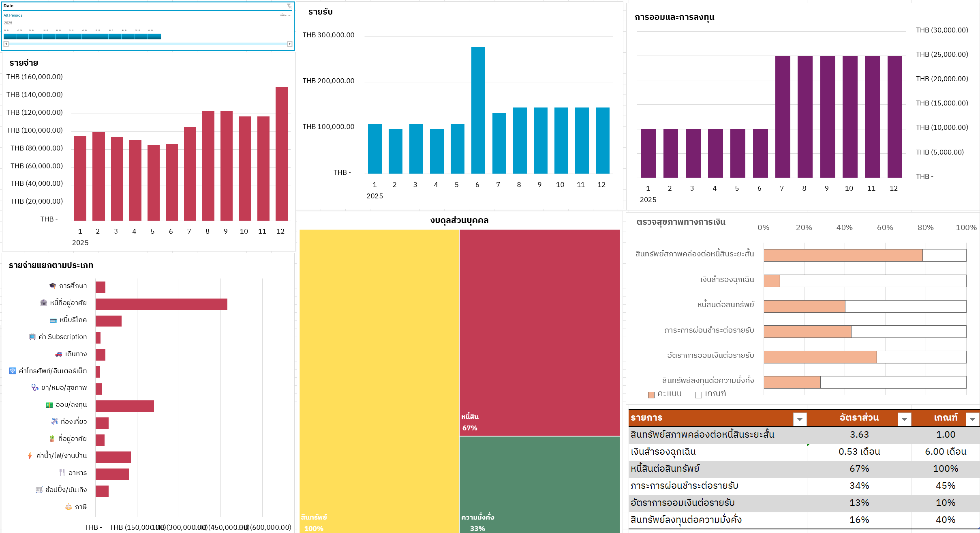Viewport: 980px width, 533px height.
Task: Click the credit card icon beside หนี้บริโภค
Action: tap(53, 320)
